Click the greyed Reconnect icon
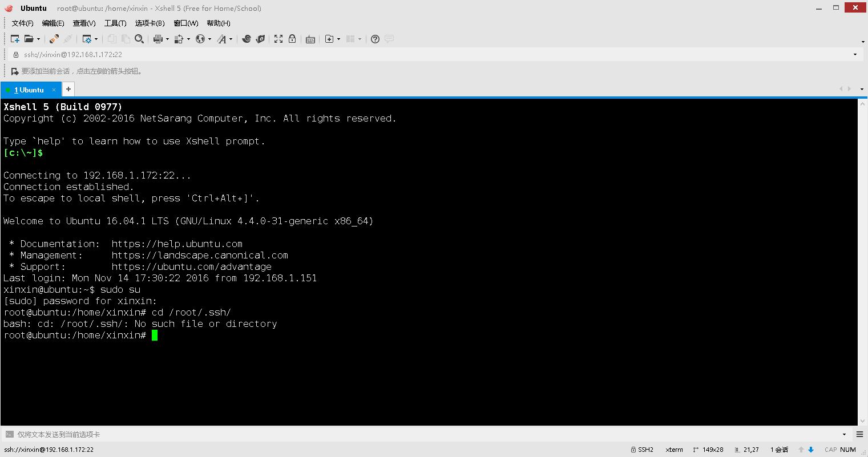868x457 pixels. pos(68,39)
